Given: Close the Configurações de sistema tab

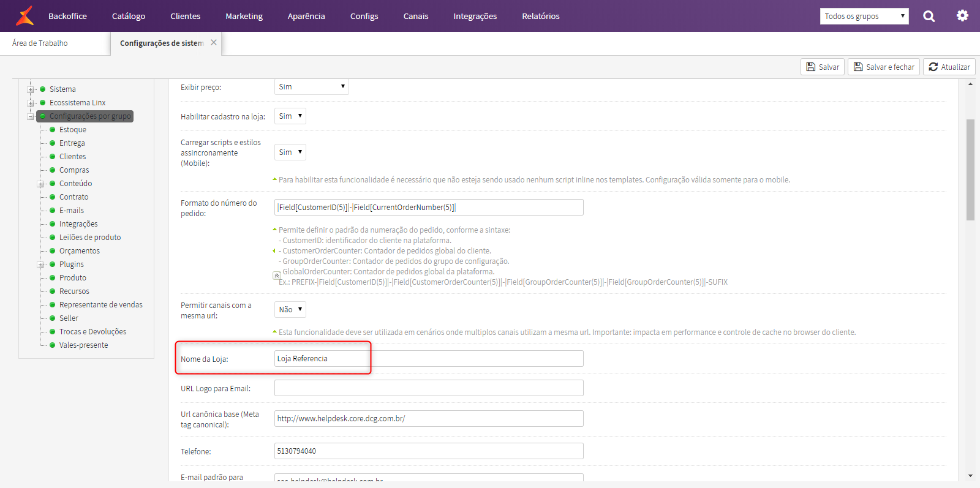Looking at the screenshot, I should 214,42.
